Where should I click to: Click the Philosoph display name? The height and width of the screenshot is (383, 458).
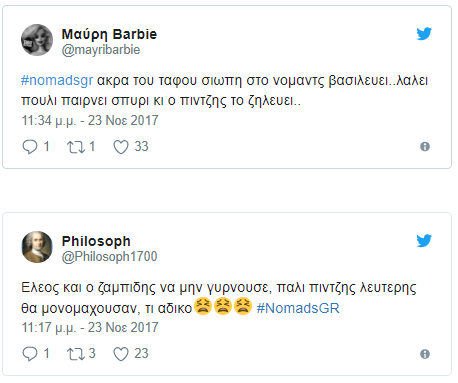(96, 241)
